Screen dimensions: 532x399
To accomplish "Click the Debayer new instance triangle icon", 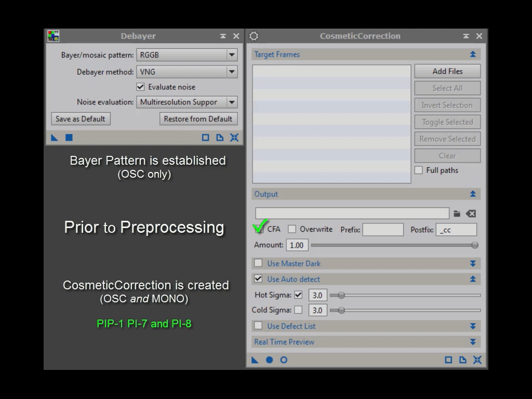I will (54, 137).
